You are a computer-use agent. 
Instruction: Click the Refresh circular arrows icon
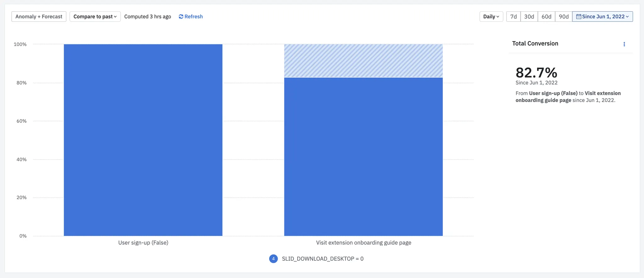(x=181, y=17)
